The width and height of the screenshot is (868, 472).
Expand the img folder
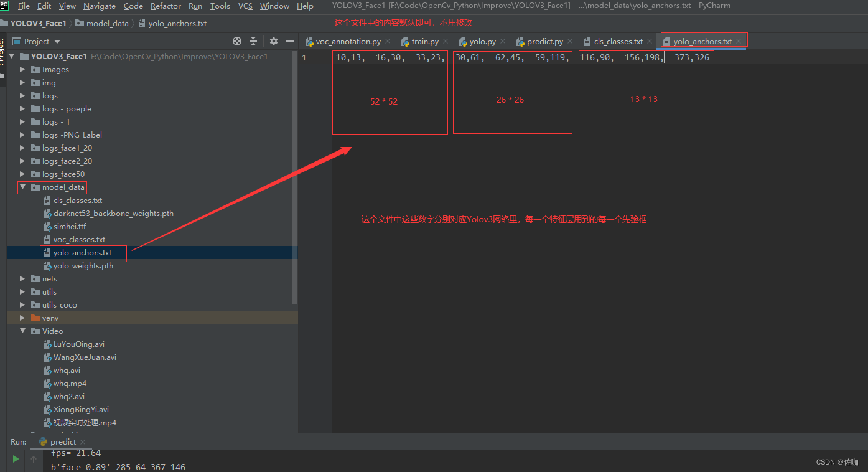(x=22, y=83)
